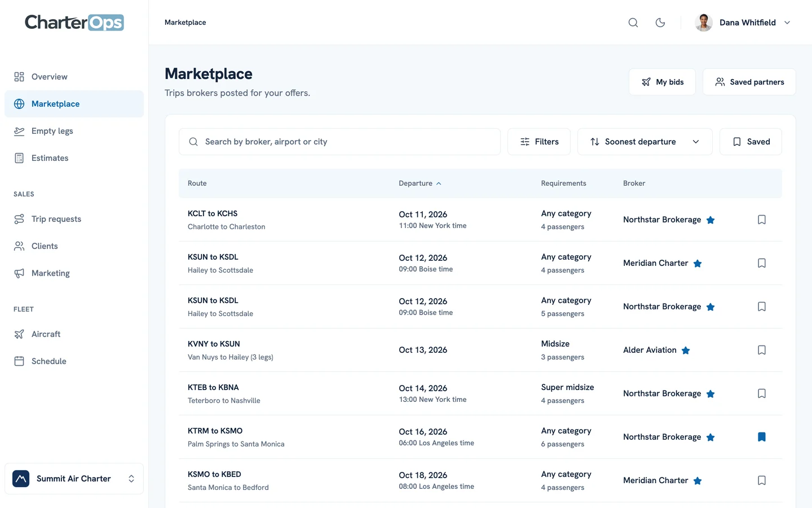Open the Marketing section
Image resolution: width=812 pixels, height=508 pixels.
74,273
